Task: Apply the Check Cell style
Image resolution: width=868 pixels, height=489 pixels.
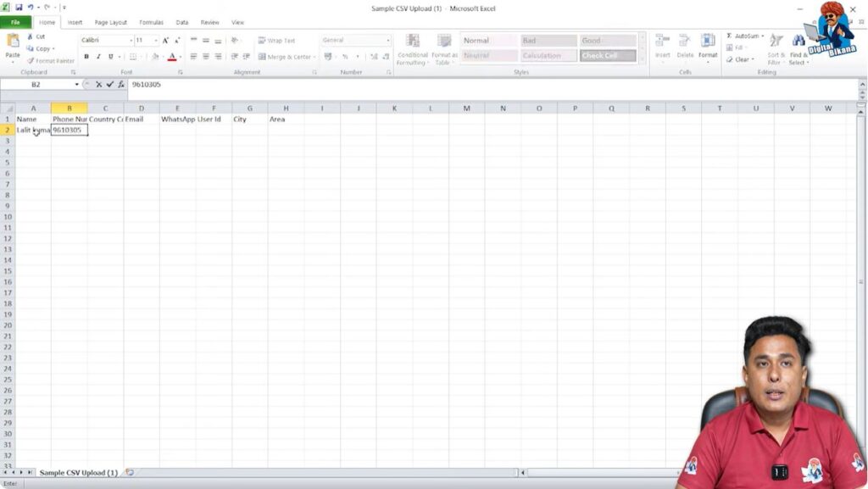Action: pos(608,55)
